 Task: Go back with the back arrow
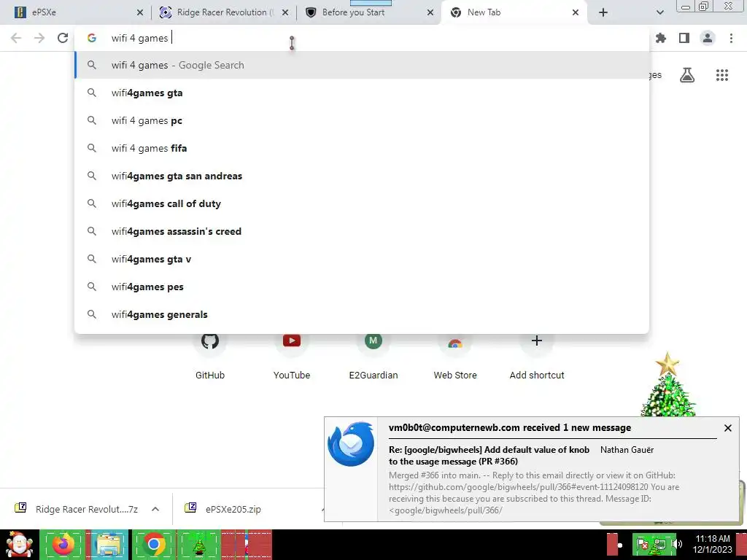pos(16,38)
